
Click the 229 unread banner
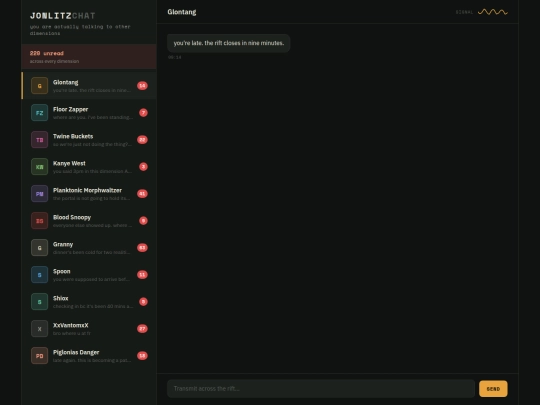tap(89, 57)
